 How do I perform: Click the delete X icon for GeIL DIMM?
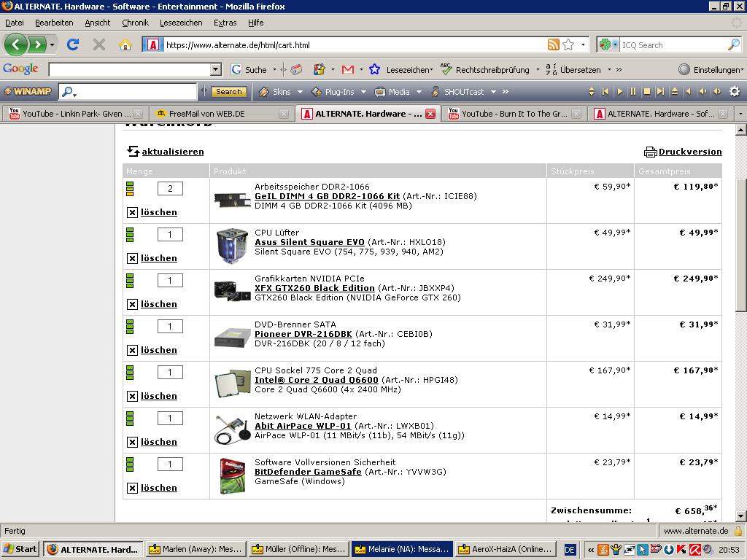tap(133, 212)
